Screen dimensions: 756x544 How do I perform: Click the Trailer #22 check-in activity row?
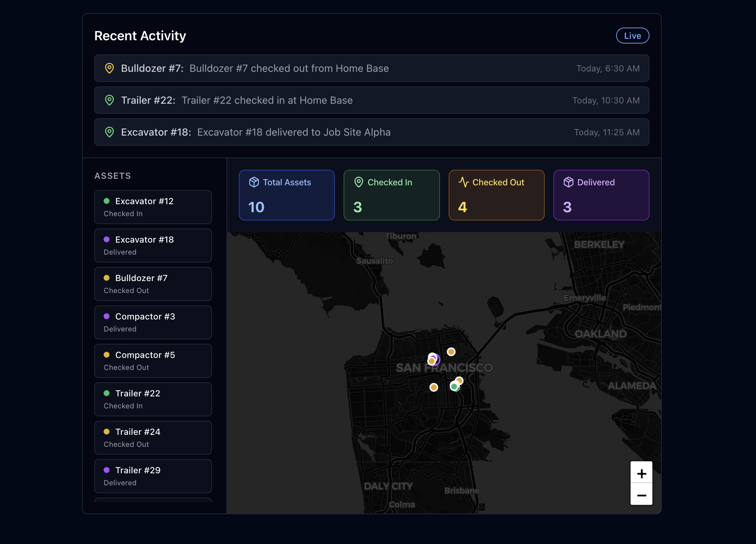pyautogui.click(x=371, y=100)
